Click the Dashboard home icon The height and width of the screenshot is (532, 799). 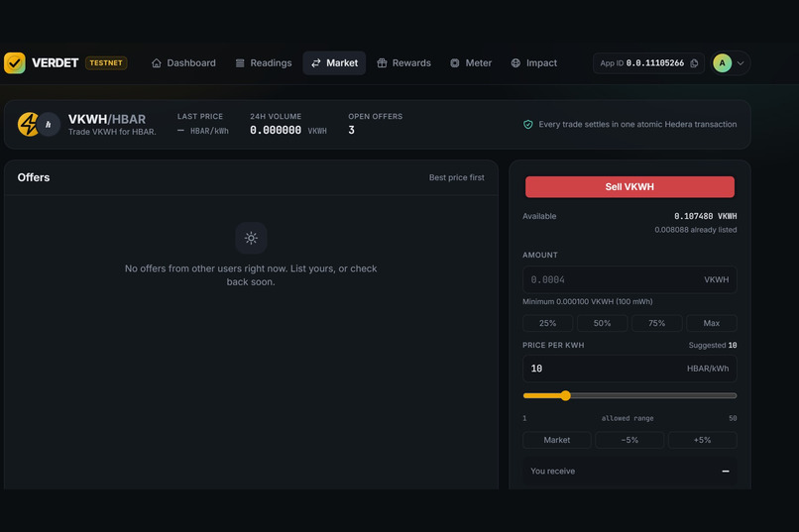157,63
